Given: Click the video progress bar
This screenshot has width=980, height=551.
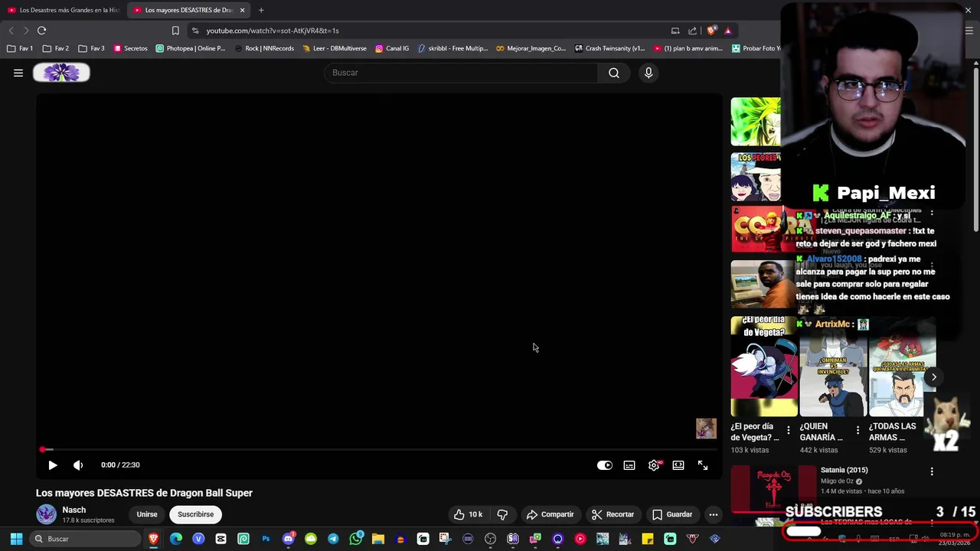Looking at the screenshot, I should click(378, 450).
